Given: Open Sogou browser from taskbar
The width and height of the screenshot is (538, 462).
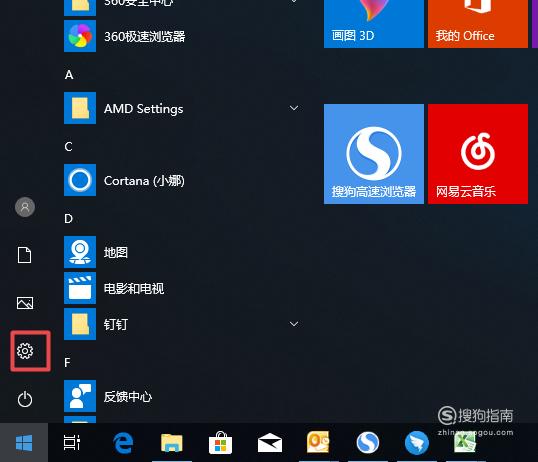Looking at the screenshot, I should [367, 442].
